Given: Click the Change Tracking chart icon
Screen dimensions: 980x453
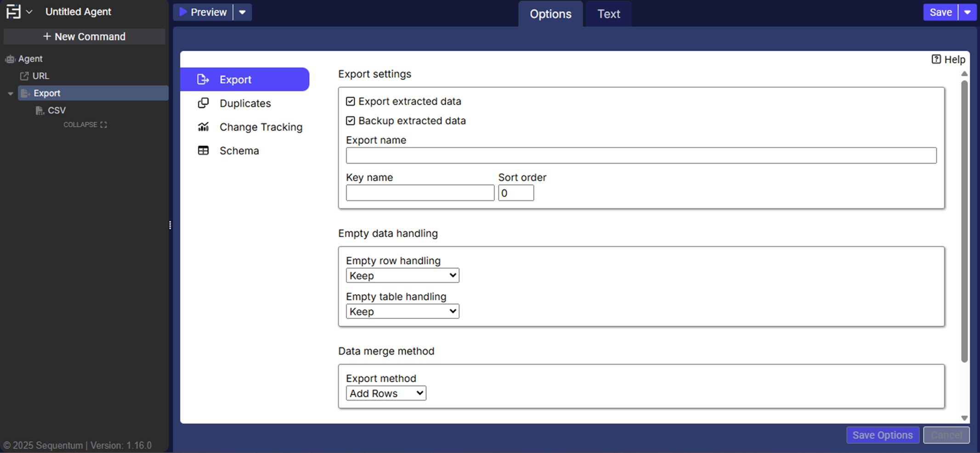Looking at the screenshot, I should point(203,127).
